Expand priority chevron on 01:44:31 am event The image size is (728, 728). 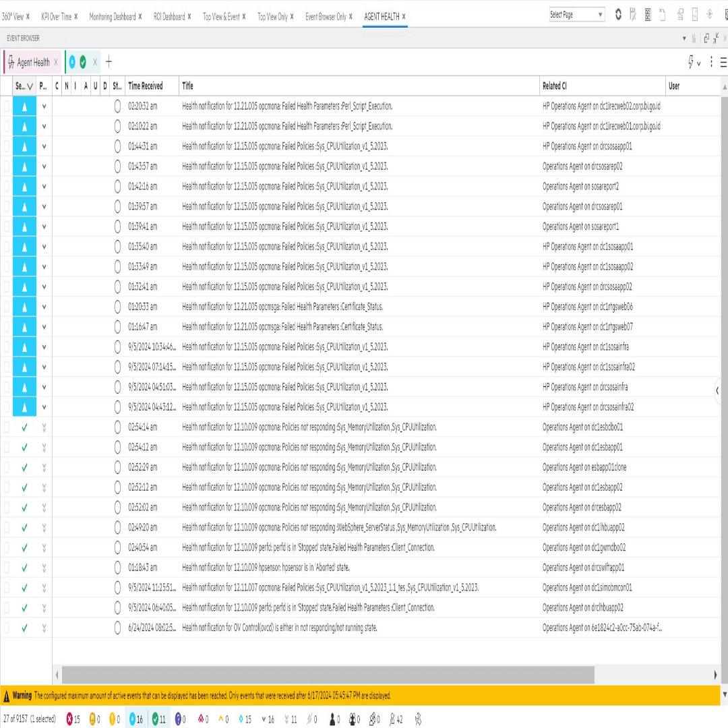(x=44, y=146)
